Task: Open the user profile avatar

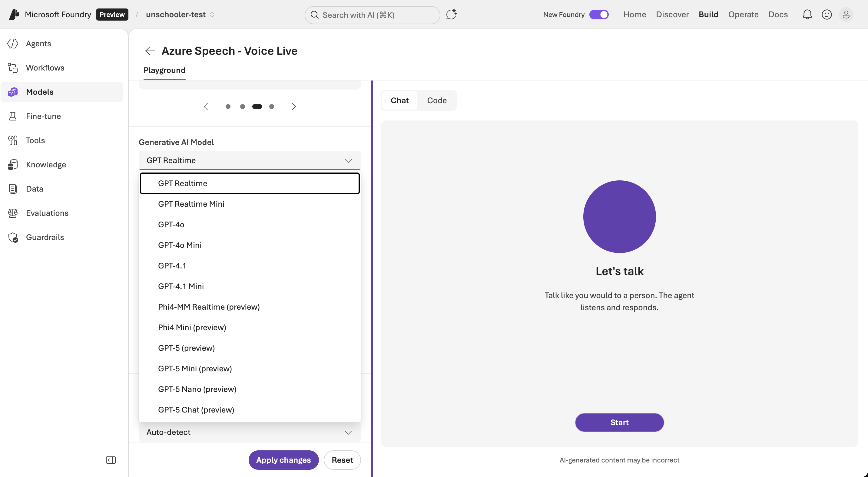Action: 846,15
